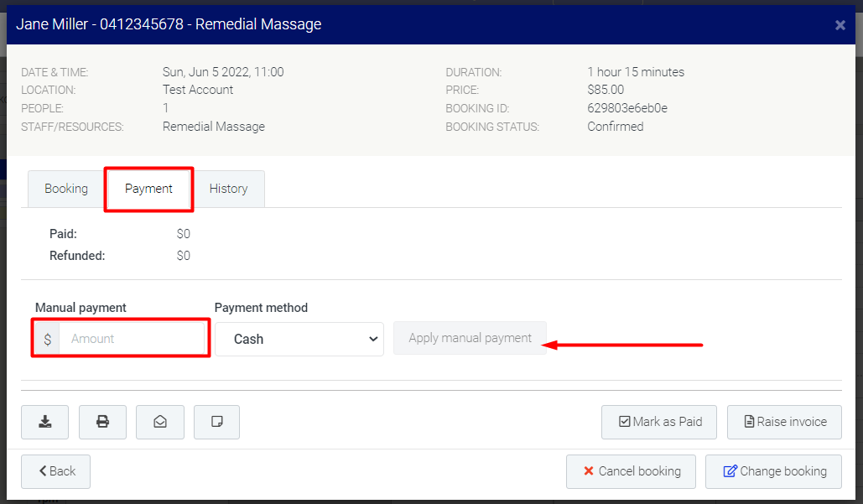
Task: Click the edit icon inside Change booking
Action: 729,470
